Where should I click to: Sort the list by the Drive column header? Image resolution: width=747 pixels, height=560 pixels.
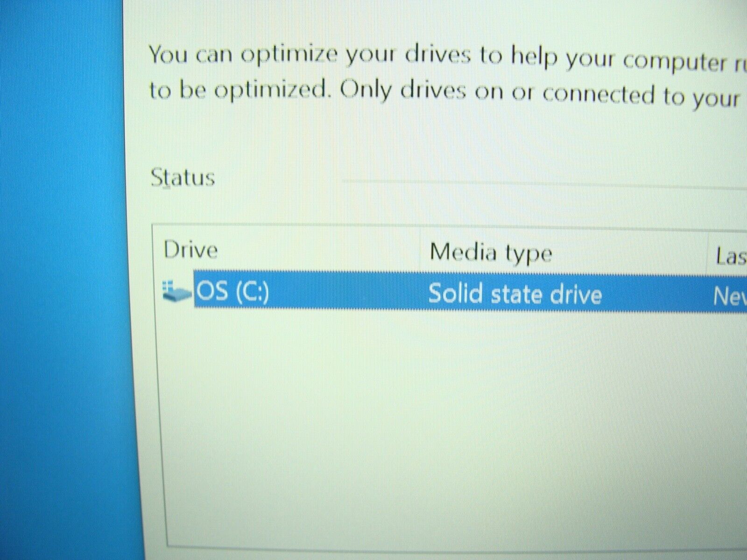(190, 250)
